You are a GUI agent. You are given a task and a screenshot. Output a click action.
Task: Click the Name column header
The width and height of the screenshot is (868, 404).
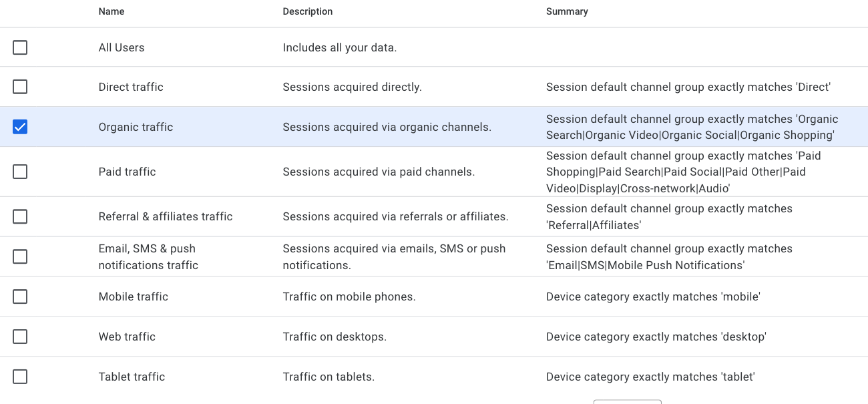click(111, 11)
